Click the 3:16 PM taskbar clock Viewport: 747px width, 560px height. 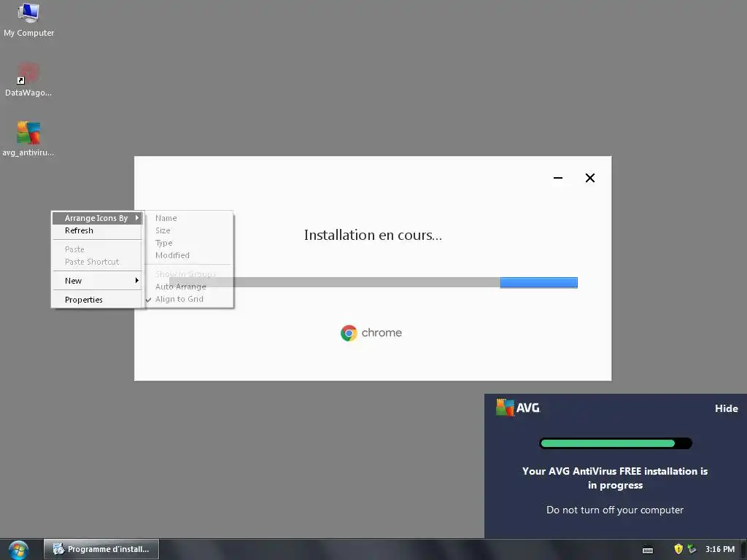pos(720,549)
